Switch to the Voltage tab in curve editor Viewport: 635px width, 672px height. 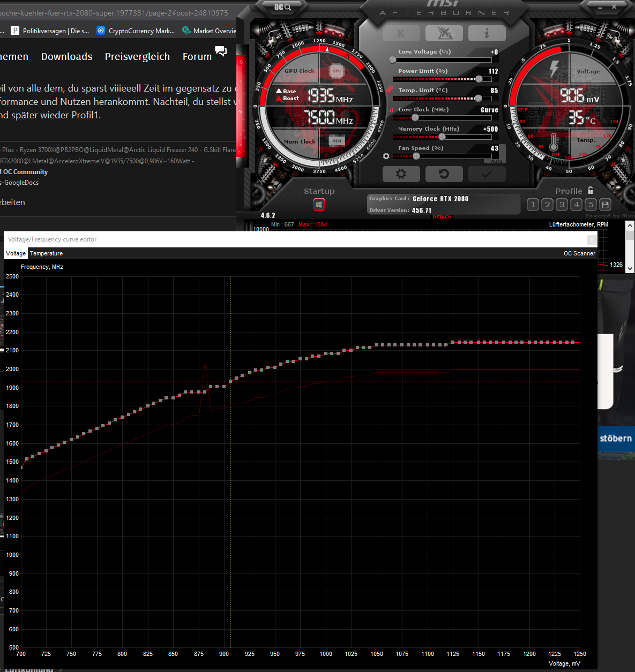[x=16, y=253]
